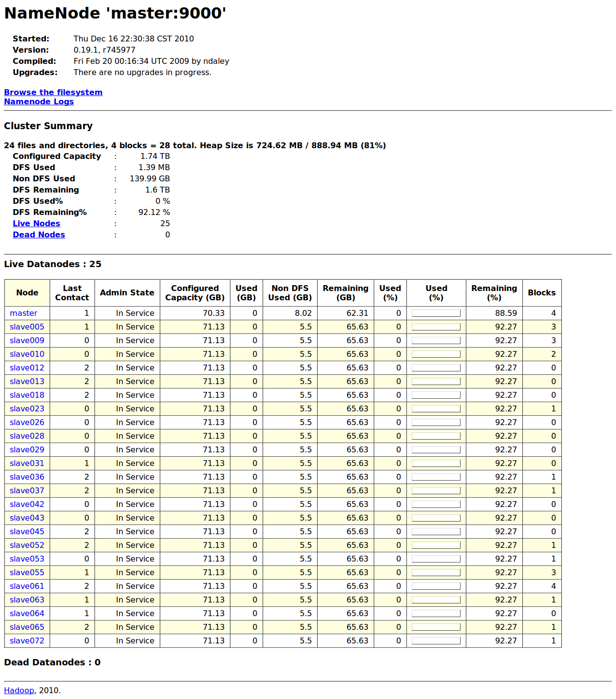The image size is (616, 699).
Task: Click the 1.74 TB configured capacity value
Action: point(155,156)
